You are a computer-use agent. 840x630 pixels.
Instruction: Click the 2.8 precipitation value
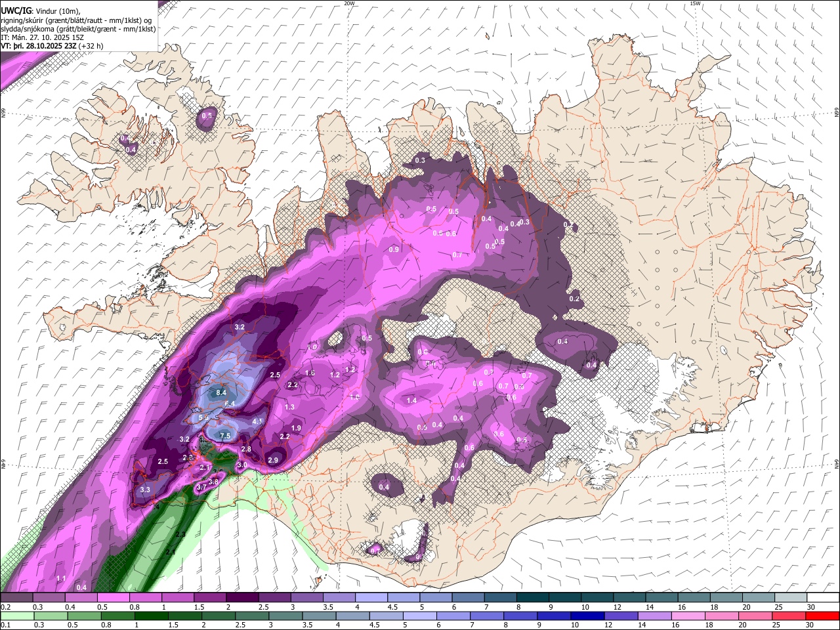pos(246,449)
